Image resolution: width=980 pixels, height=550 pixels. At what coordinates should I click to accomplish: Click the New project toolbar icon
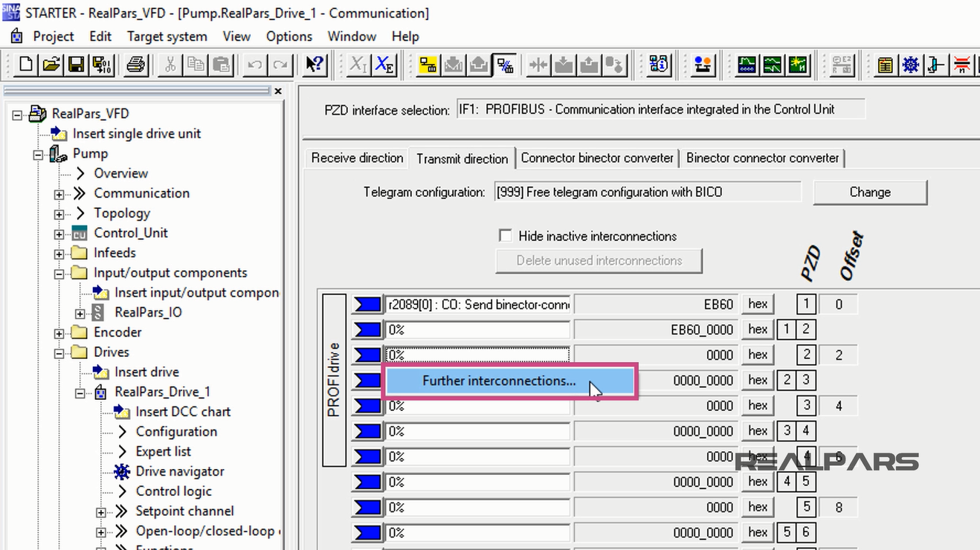point(26,65)
